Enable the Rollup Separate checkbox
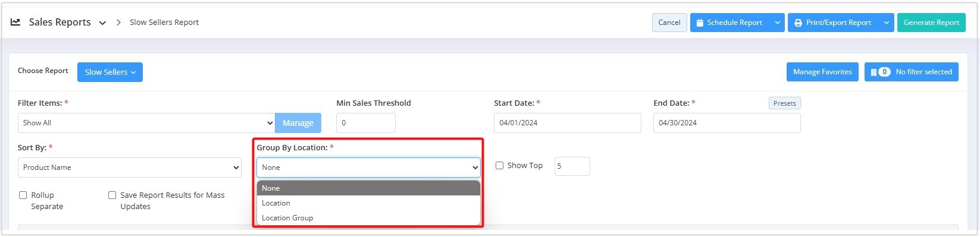This screenshot has height=237, width=980. tap(23, 195)
